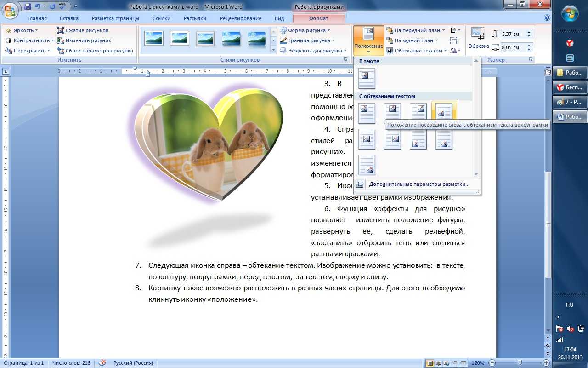Open Граница рисунка dropdown
Viewport: 588px width, 368px height.
coord(308,40)
